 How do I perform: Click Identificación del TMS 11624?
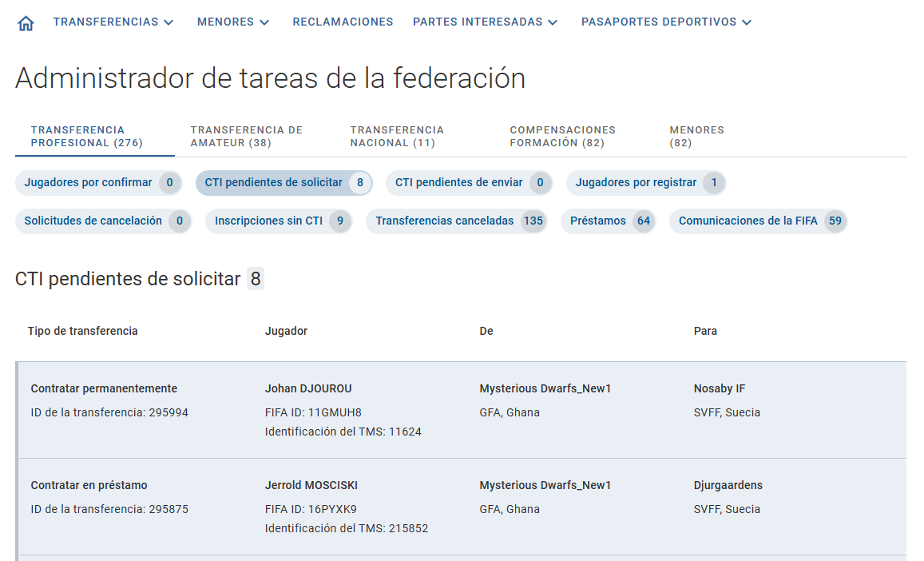pos(343,432)
